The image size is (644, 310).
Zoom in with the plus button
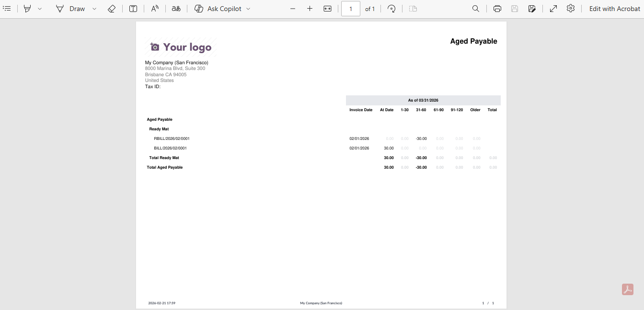pos(310,9)
